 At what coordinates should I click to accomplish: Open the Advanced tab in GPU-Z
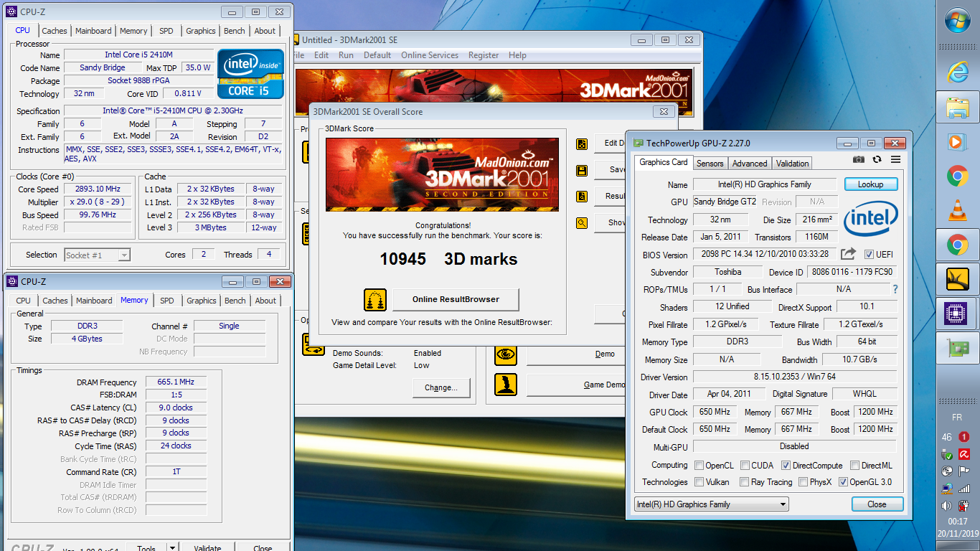pyautogui.click(x=750, y=164)
